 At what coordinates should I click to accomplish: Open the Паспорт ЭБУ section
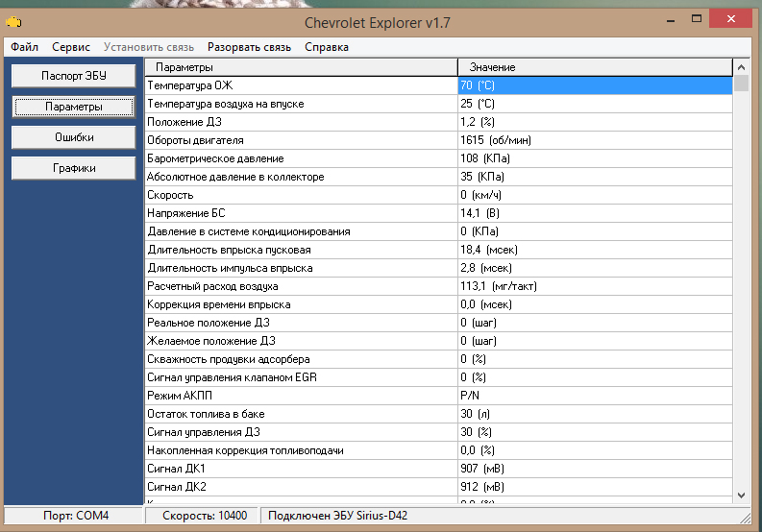pos(73,76)
